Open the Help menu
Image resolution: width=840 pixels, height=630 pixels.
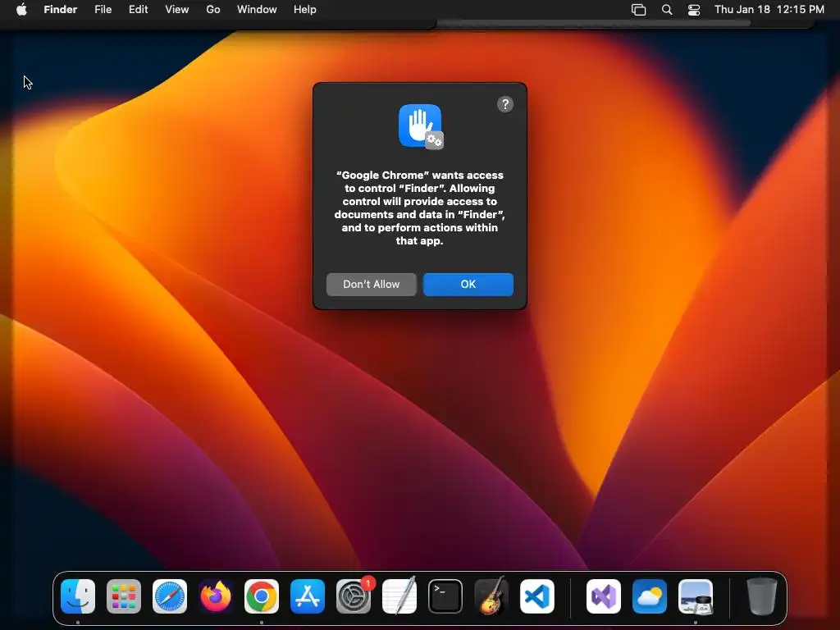(x=305, y=10)
